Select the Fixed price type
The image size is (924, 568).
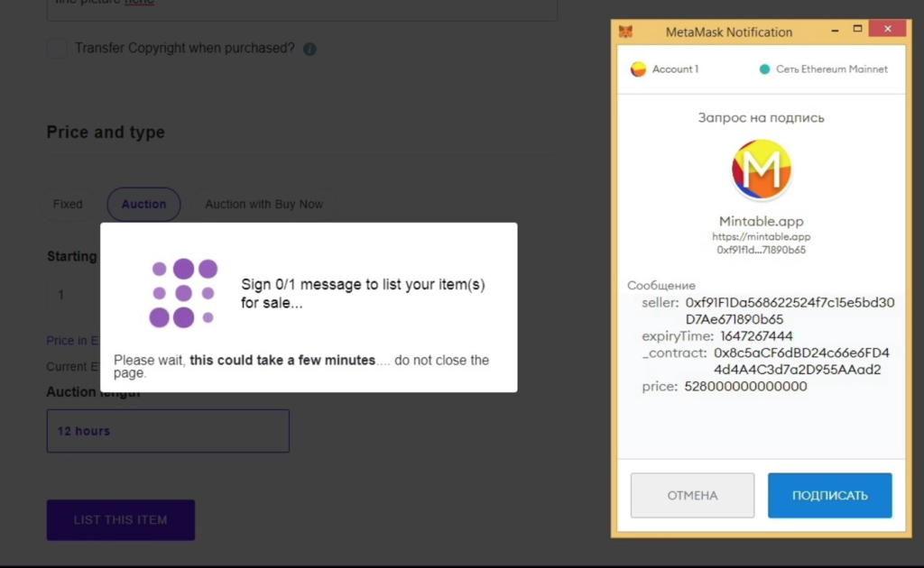pos(68,205)
